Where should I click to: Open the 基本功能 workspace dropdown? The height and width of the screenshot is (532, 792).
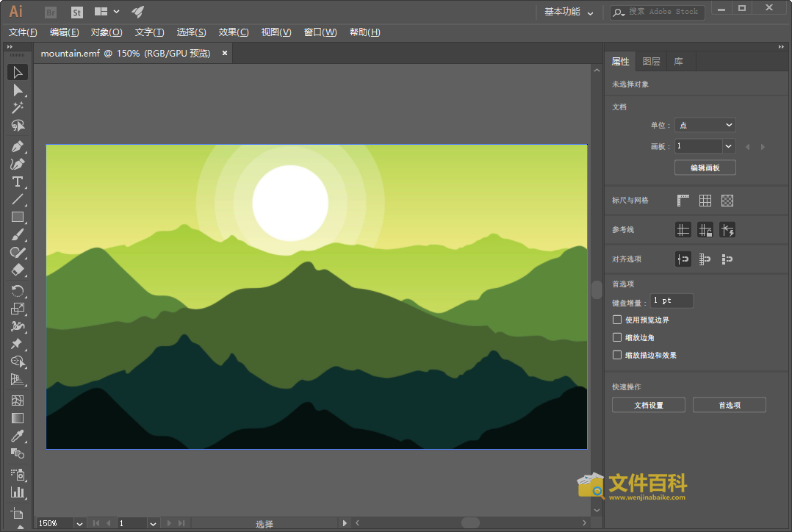(x=568, y=12)
